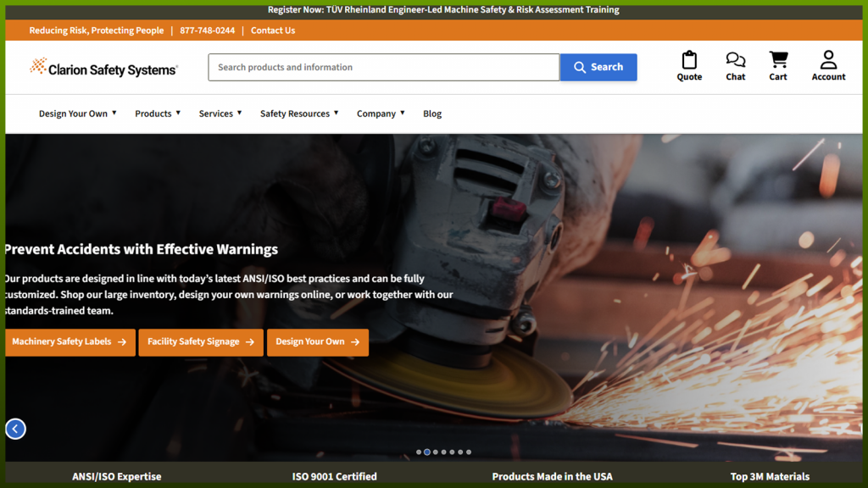Open the Services menu

(x=220, y=114)
